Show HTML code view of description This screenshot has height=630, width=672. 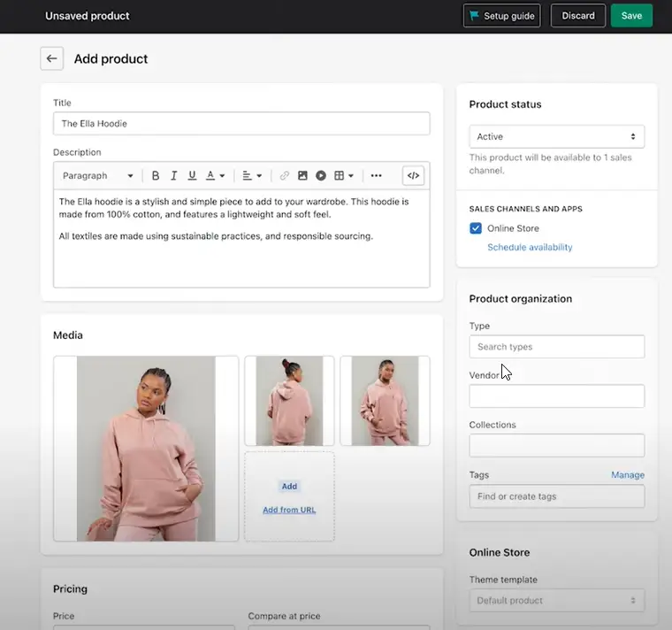[413, 175]
